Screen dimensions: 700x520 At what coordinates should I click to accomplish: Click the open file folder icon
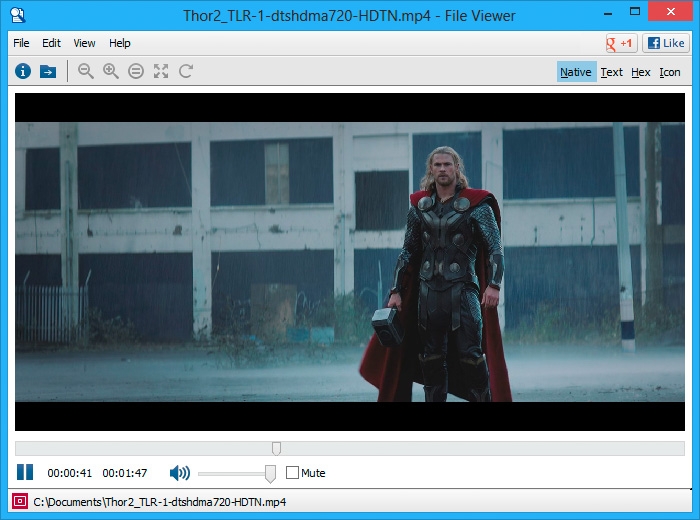(48, 71)
